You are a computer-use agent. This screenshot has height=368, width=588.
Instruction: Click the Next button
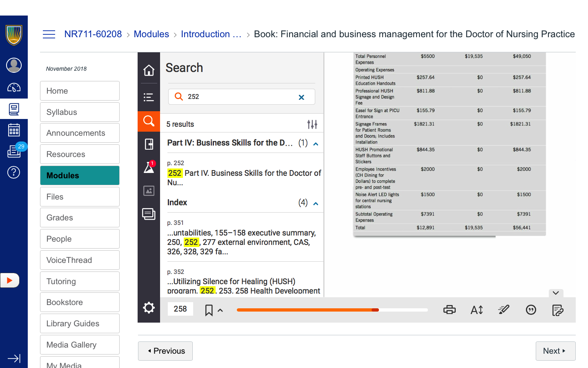click(555, 351)
